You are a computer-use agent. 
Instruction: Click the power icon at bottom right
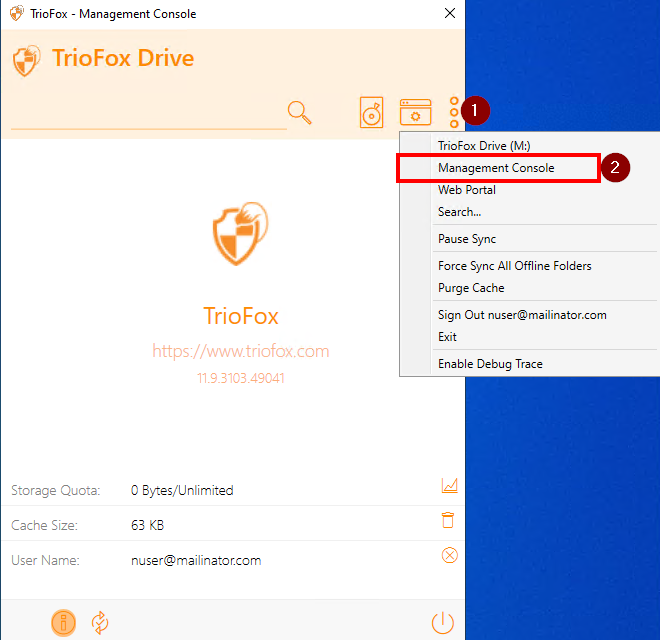tap(443, 623)
